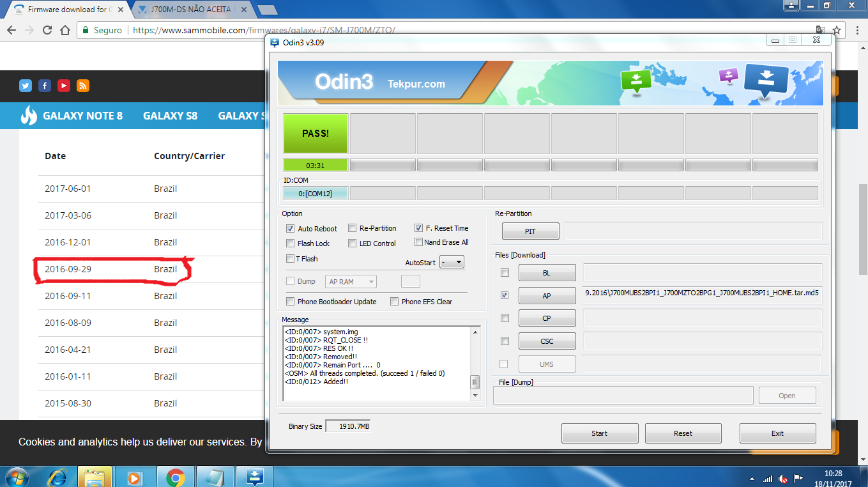The image size is (868, 487).
Task: Click the Action Center flag icon
Action: pos(798,478)
